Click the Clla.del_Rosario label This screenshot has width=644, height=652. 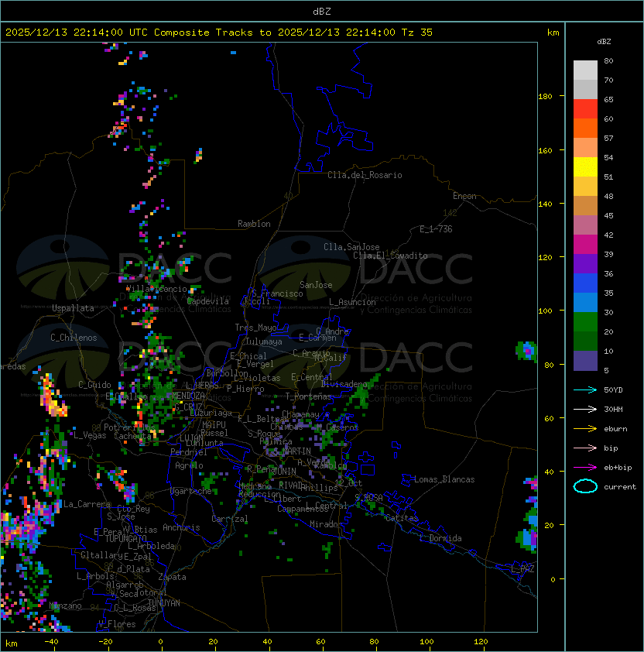click(x=365, y=175)
